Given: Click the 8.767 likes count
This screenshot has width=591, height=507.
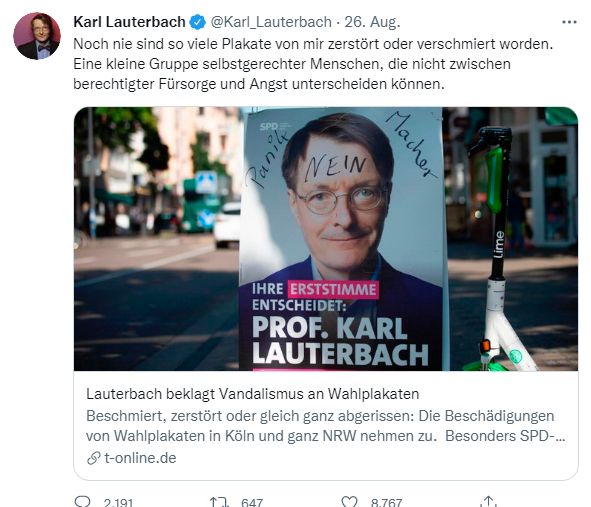Looking at the screenshot, I should (x=386, y=502).
